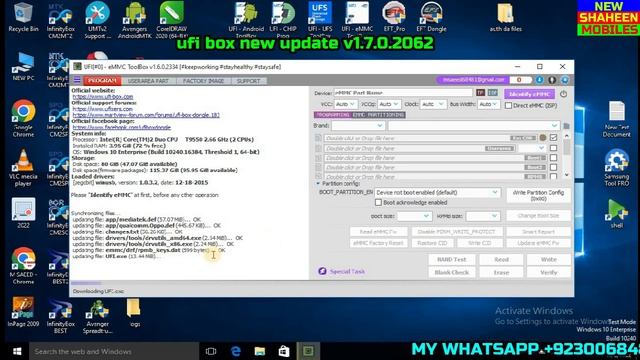The image size is (640, 360).
Task: Click the download progress bar
Action: 190,283
